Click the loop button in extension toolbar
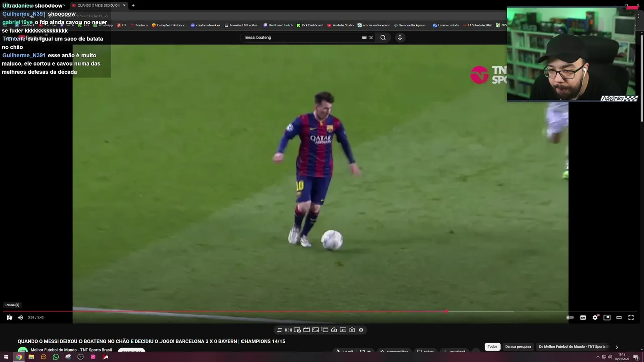644x362 pixels. pyautogui.click(x=279, y=330)
